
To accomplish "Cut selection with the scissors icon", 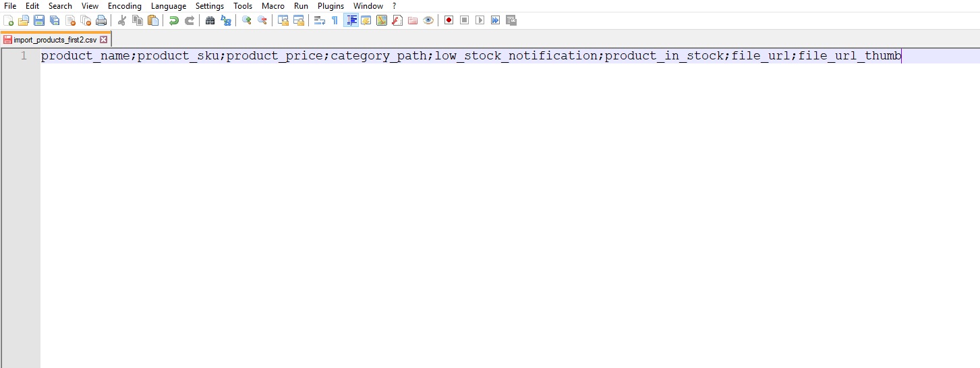I will [122, 20].
